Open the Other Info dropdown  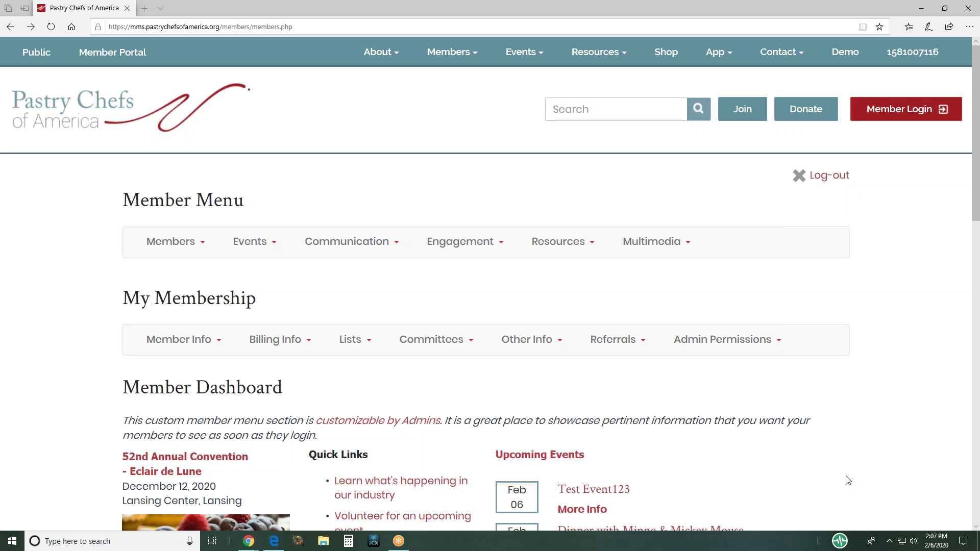click(531, 339)
